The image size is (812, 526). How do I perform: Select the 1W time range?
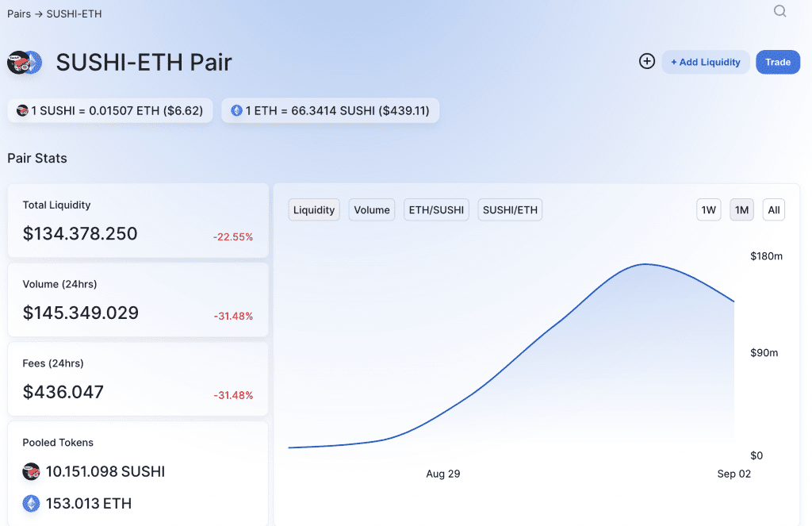pos(708,210)
